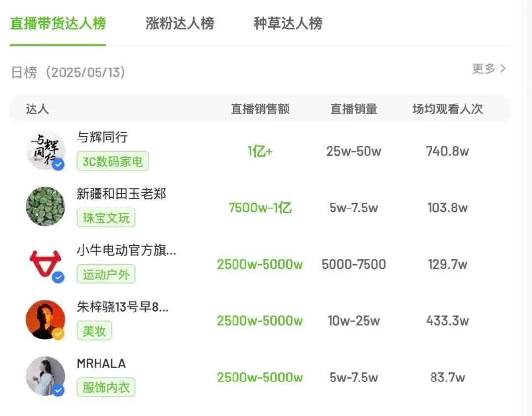Screen dimensions: 532x416
Task: Click the green 1亿+ sales figure
Action: 260,151
